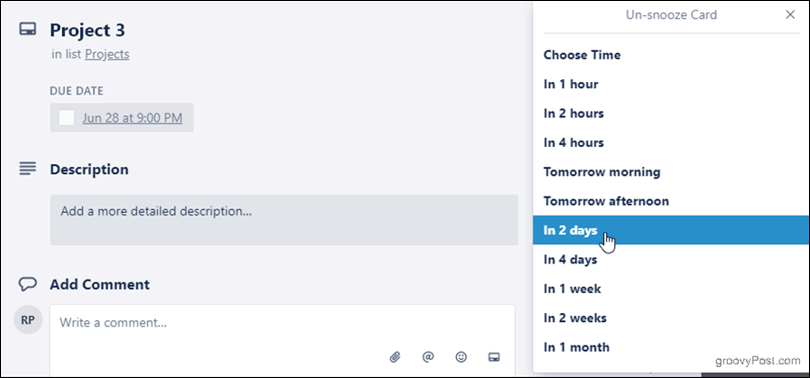
Task: Click Add a more detailed description field
Action: [284, 219]
